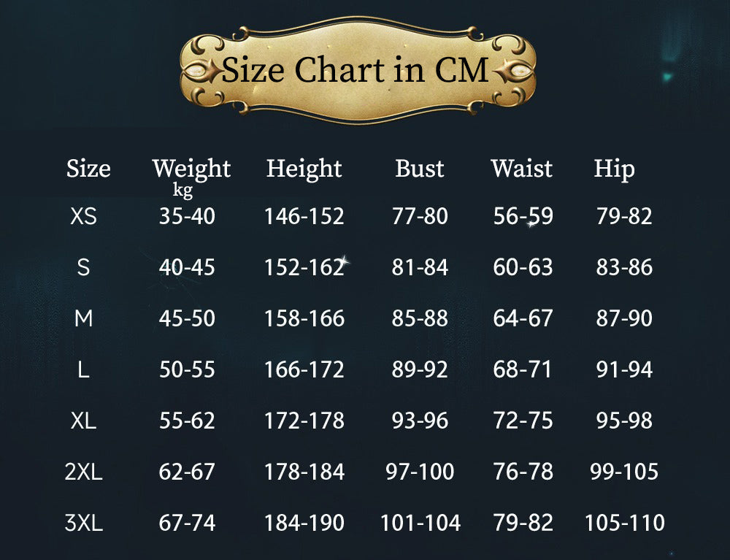The image size is (730, 560).
Task: Click the 68-71 waist value
Action: pyautogui.click(x=523, y=369)
